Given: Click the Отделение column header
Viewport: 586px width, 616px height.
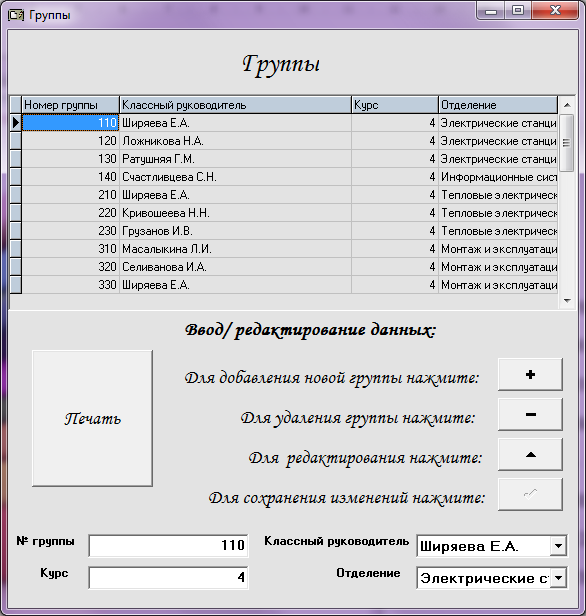Looking at the screenshot, I should coord(498,105).
